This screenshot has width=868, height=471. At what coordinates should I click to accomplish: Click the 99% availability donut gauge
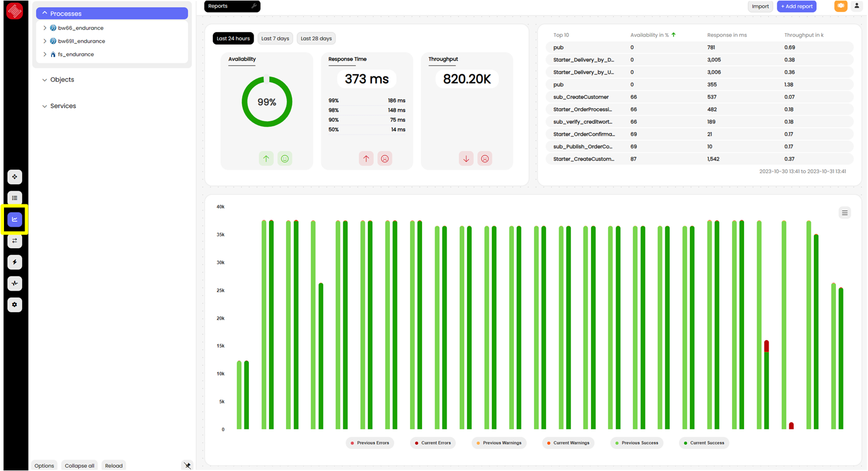coord(267,102)
